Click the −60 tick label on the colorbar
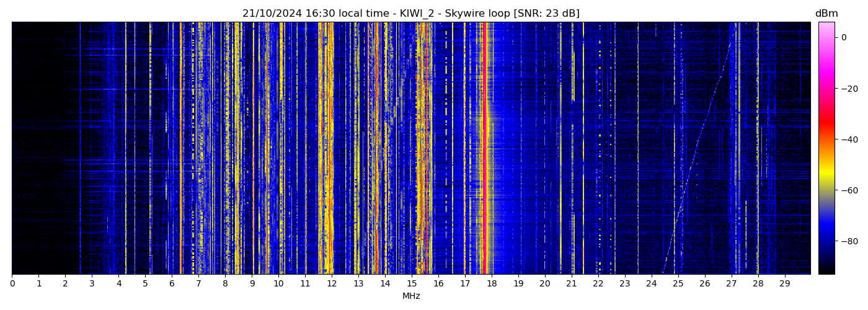868x310 pixels. (x=849, y=190)
